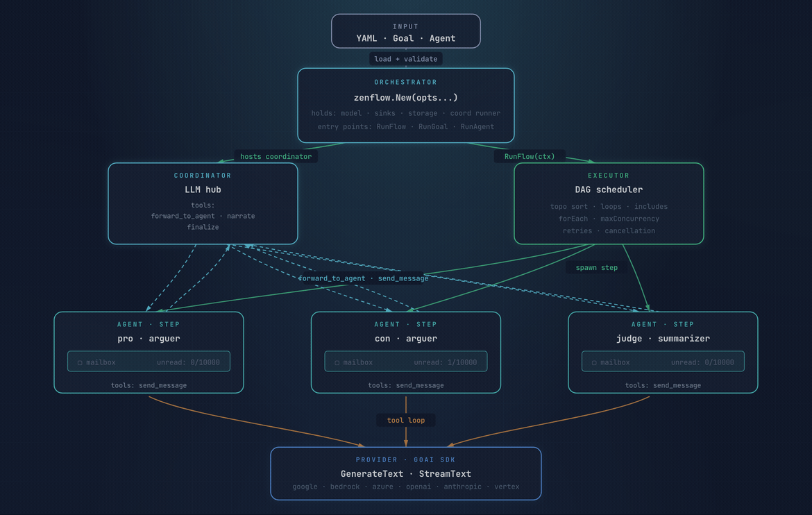Click 'AGENT · STEP' heading above judge summarizer

(x=663, y=324)
